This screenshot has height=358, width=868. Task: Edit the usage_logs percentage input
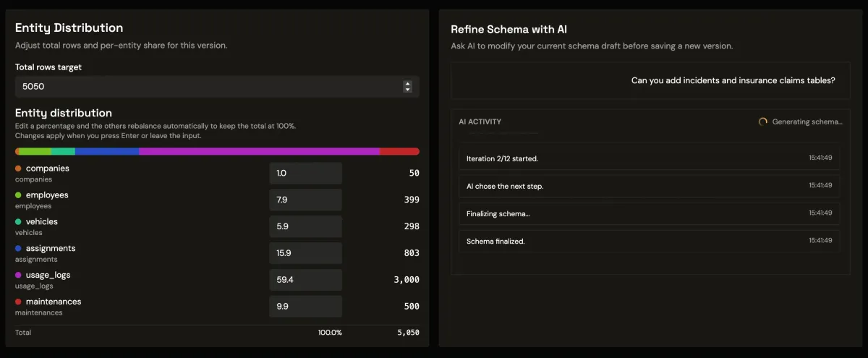(x=305, y=280)
